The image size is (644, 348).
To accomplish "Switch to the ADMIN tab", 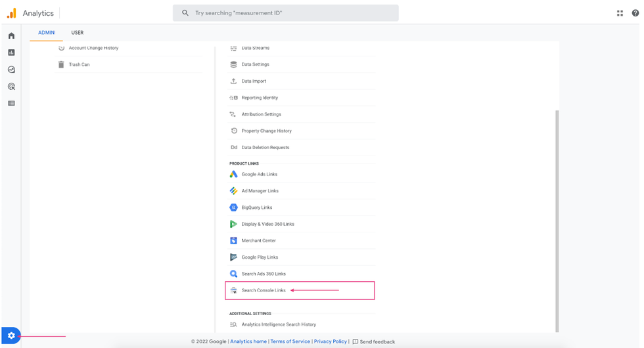I will (46, 33).
